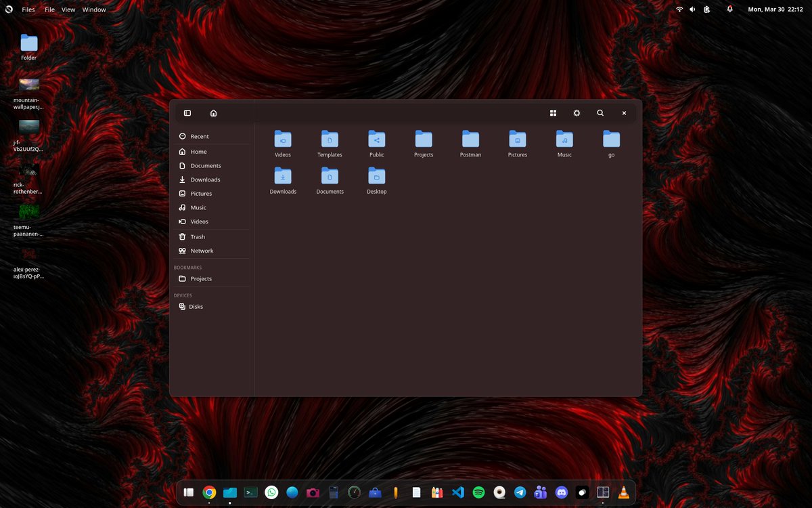Select Recent in the sidebar

[x=200, y=136]
